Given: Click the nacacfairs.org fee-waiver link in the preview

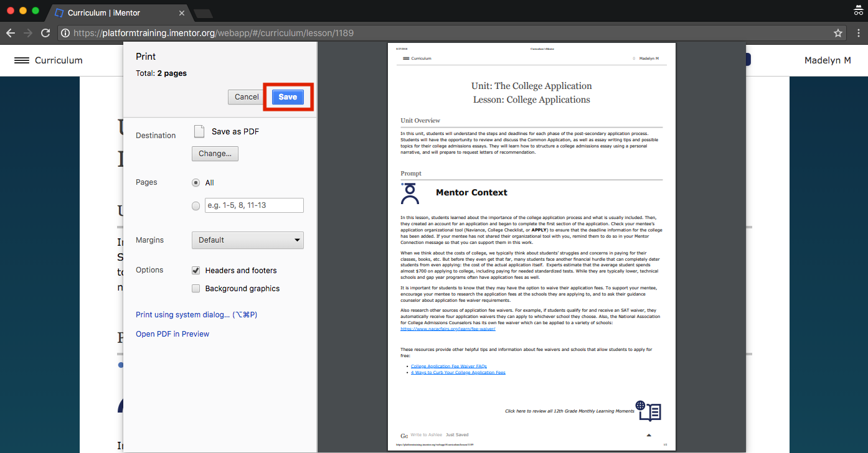Looking at the screenshot, I should (x=448, y=329).
